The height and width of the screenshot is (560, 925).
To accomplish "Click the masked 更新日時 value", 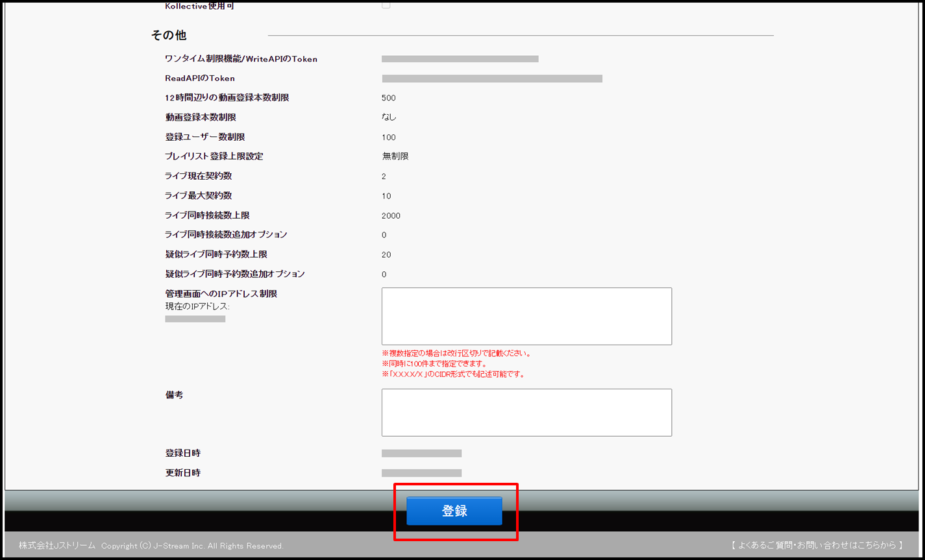I will click(421, 473).
